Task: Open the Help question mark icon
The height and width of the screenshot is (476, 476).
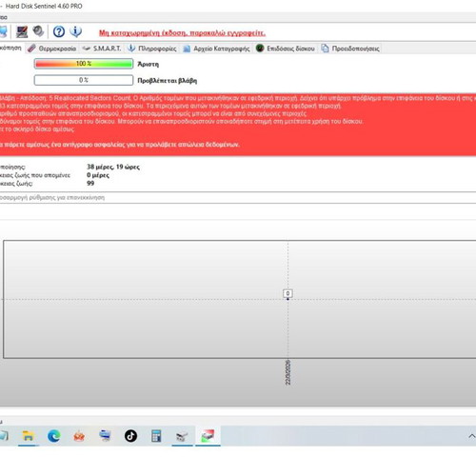Action: point(59,31)
